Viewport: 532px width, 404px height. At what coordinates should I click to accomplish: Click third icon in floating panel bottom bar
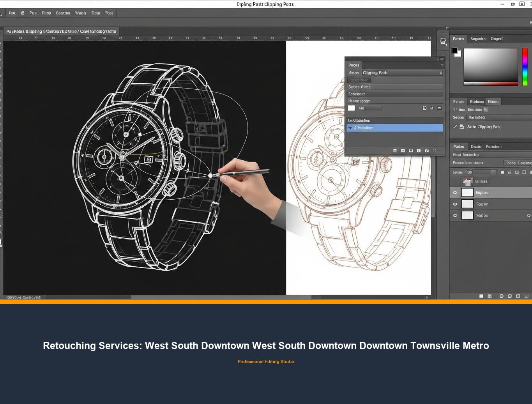411,151
